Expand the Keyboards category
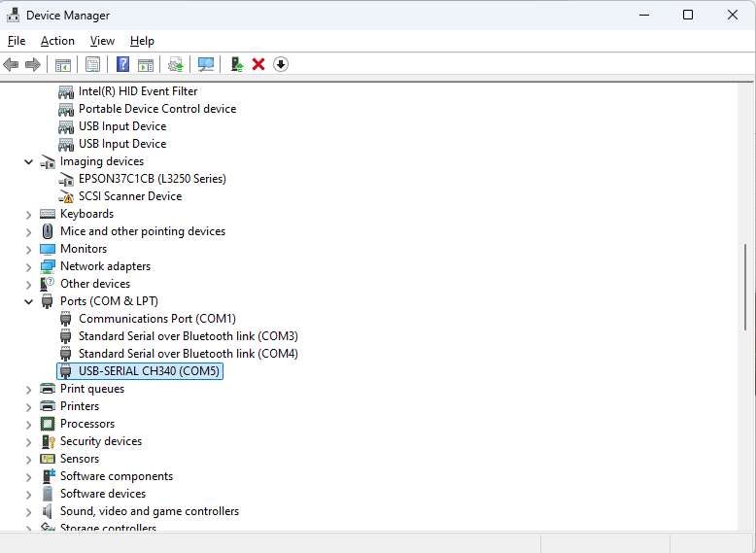756x553 pixels. coord(29,214)
